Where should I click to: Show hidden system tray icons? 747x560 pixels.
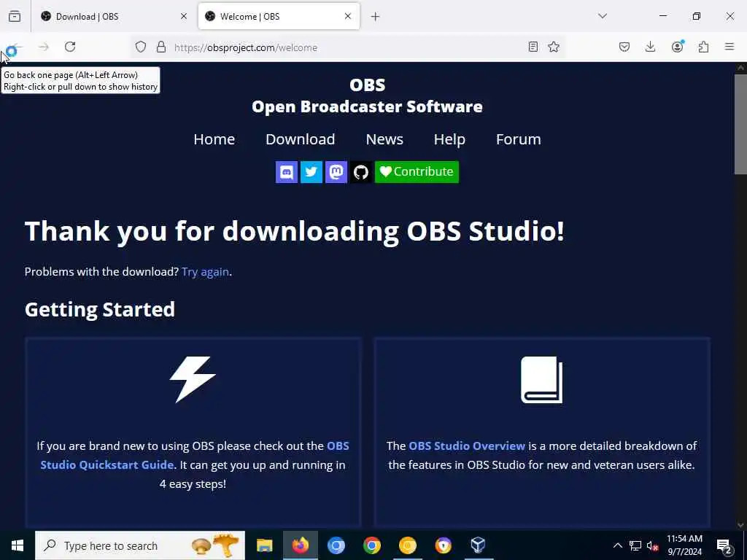[617, 545]
